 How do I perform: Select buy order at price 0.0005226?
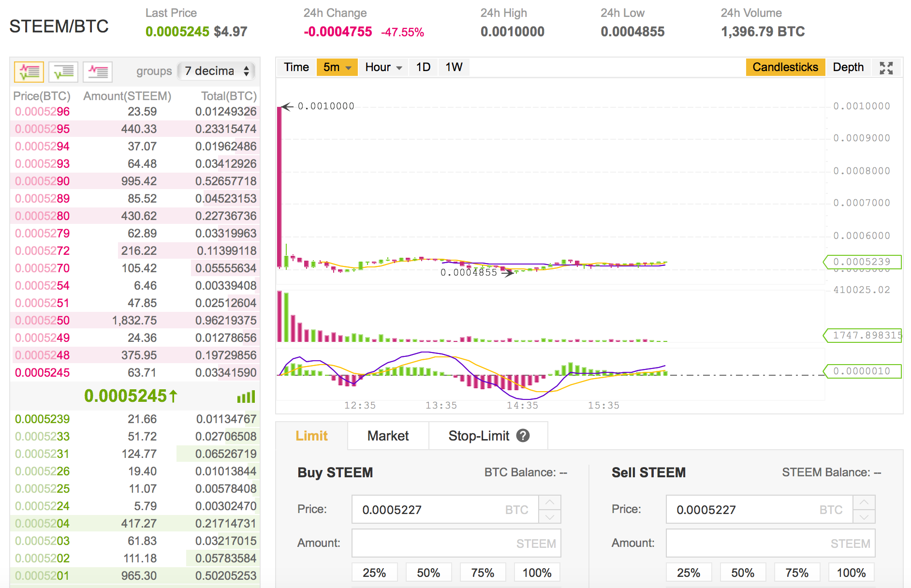click(x=135, y=471)
